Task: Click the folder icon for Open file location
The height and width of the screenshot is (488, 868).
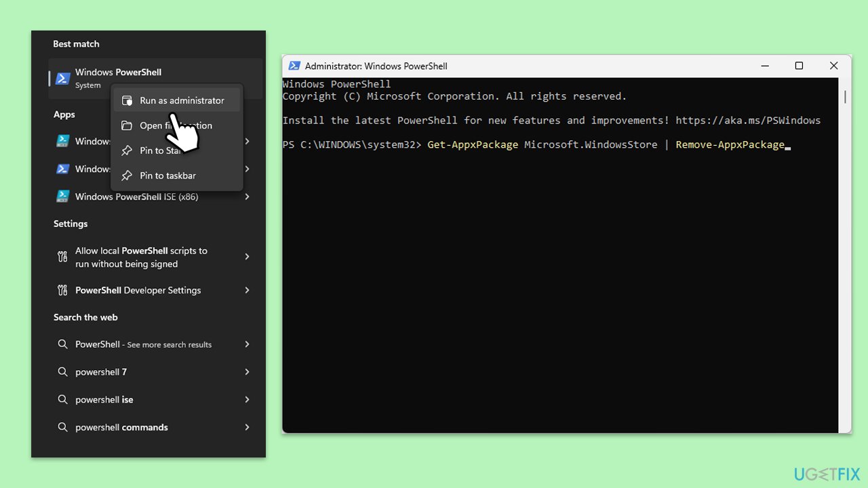Action: click(127, 125)
